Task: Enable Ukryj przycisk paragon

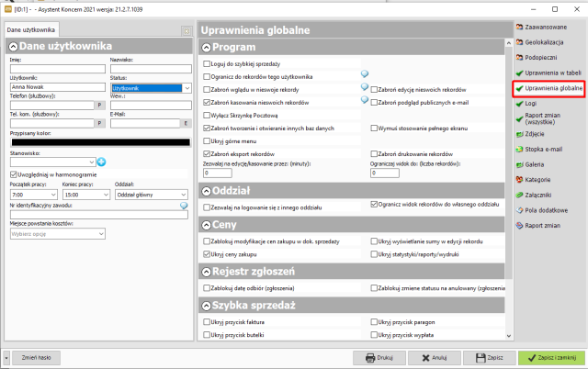Action: pos(374,322)
